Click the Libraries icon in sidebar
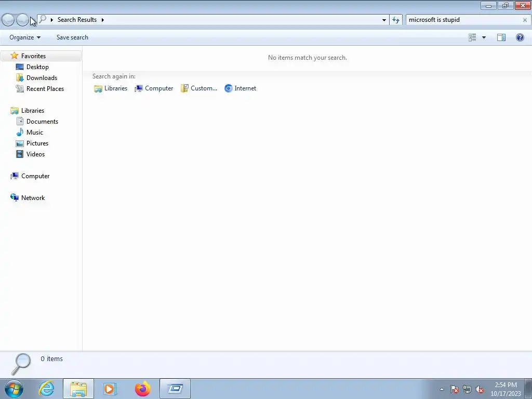The image size is (532, 399). [14, 110]
